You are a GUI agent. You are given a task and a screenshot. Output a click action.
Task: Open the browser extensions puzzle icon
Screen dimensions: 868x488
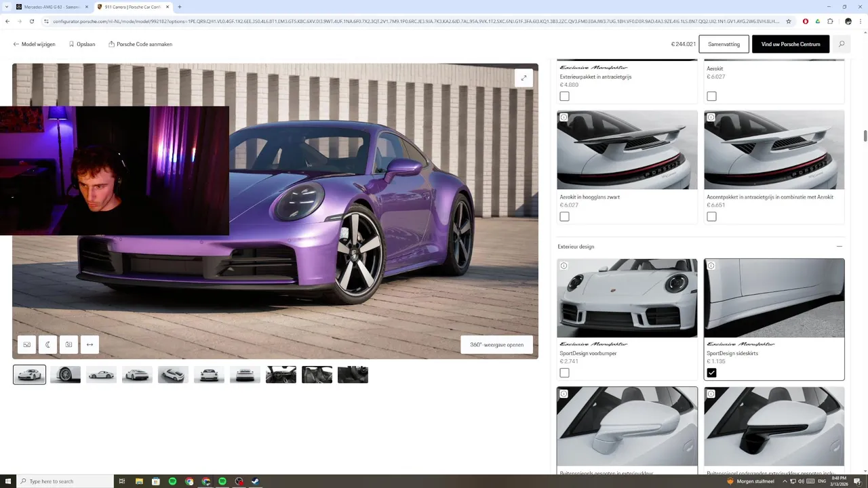tap(830, 21)
